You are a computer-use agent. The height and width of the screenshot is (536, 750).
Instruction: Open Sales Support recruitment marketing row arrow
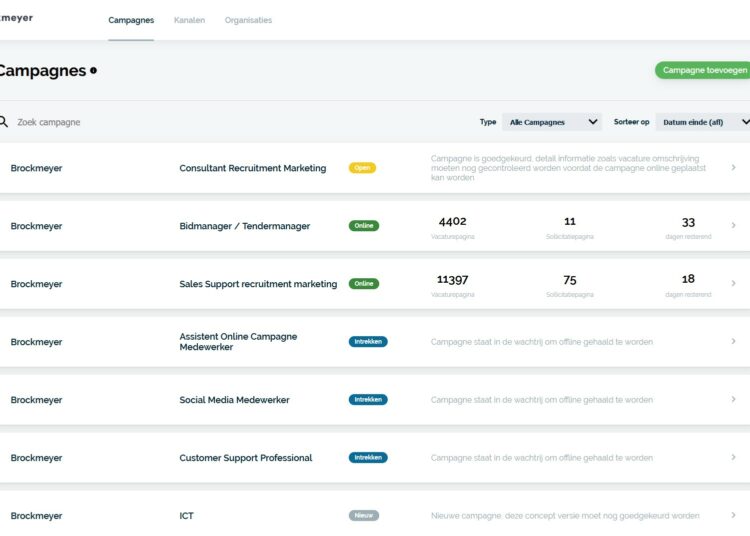(x=733, y=284)
